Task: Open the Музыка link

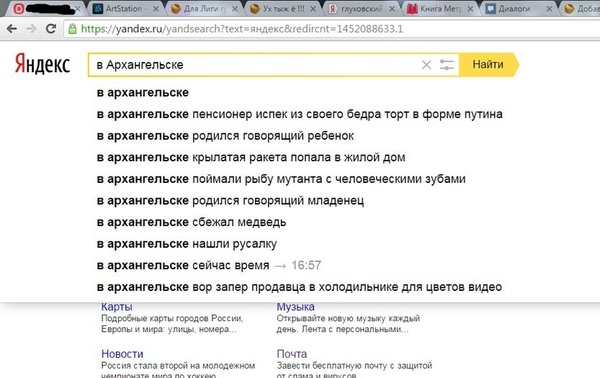Action: coord(295,307)
